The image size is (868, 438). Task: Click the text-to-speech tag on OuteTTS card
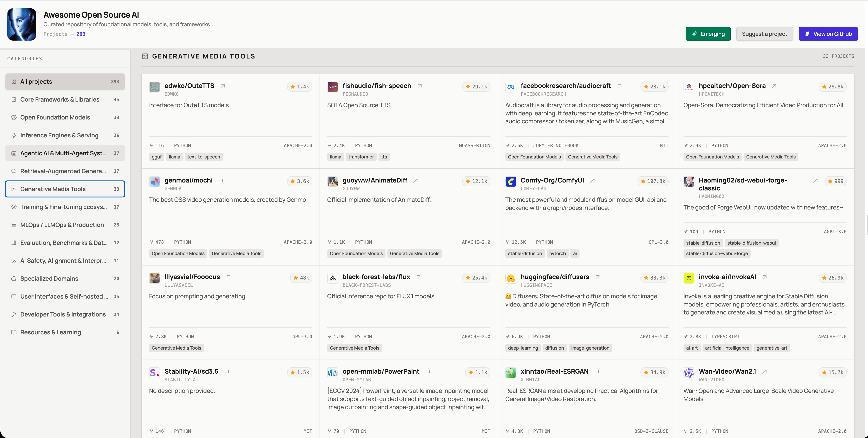(x=204, y=157)
